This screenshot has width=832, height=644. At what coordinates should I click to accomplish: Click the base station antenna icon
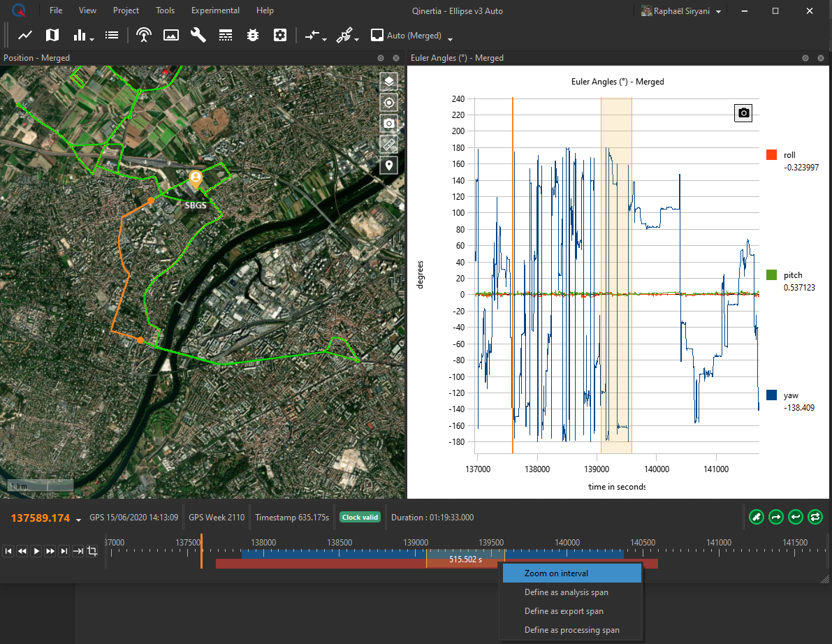coord(144,35)
